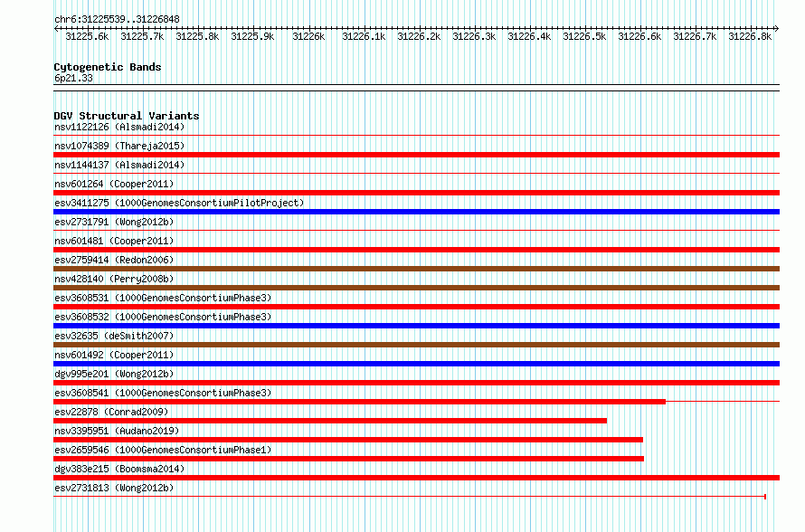Select the dgv383e215 red variant bar

416,478
